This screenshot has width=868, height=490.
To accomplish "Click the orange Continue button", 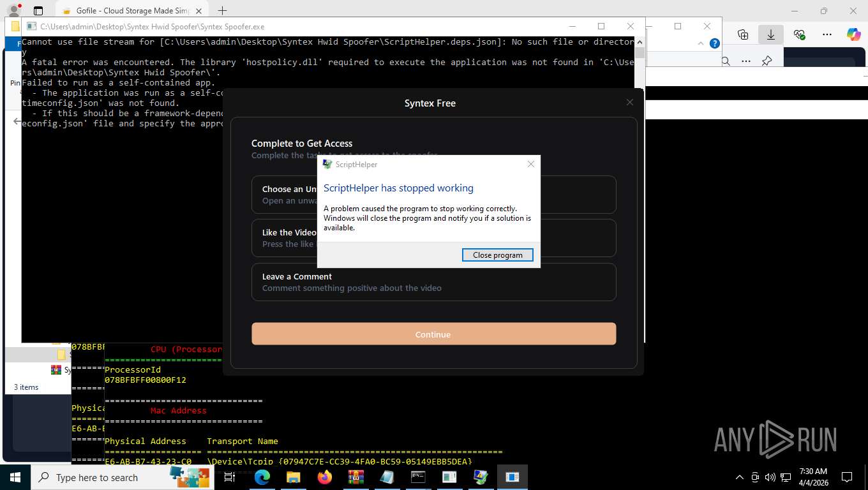I will (434, 334).
